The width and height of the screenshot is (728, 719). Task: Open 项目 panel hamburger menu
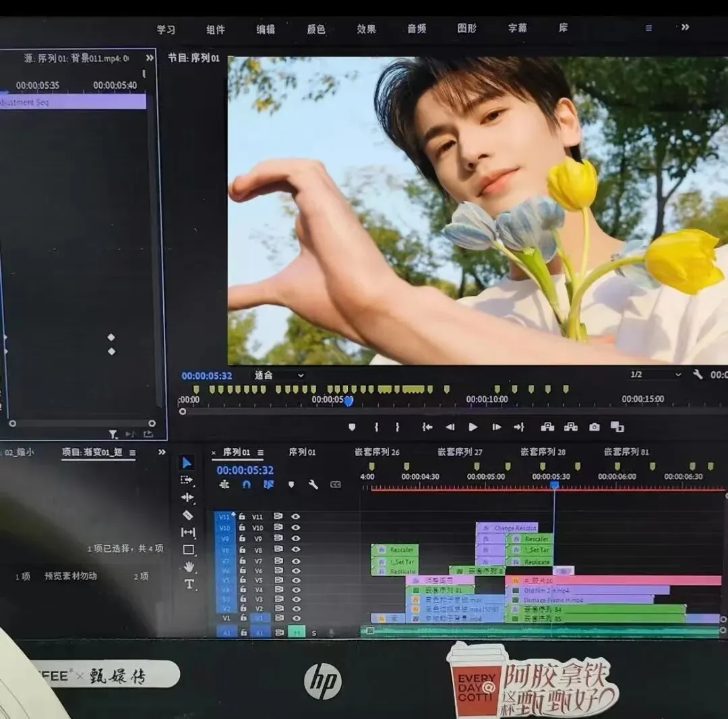click(132, 453)
